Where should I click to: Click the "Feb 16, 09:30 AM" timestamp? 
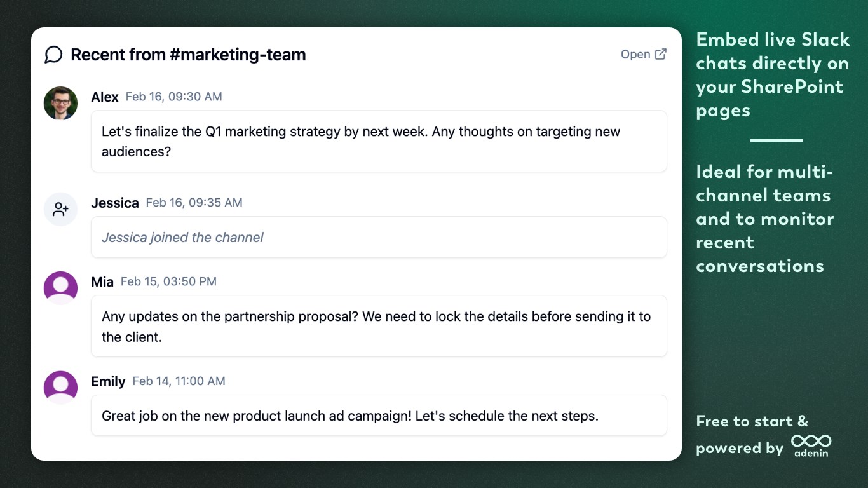(173, 97)
